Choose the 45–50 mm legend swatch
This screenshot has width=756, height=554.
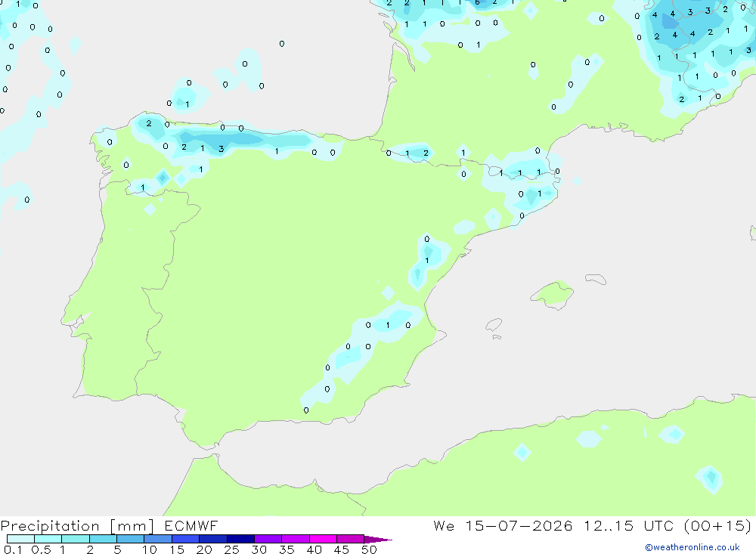[351, 539]
